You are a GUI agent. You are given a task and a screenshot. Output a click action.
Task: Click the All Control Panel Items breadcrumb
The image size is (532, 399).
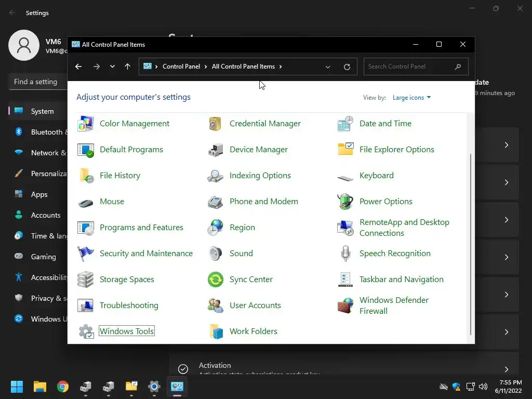[x=243, y=66]
